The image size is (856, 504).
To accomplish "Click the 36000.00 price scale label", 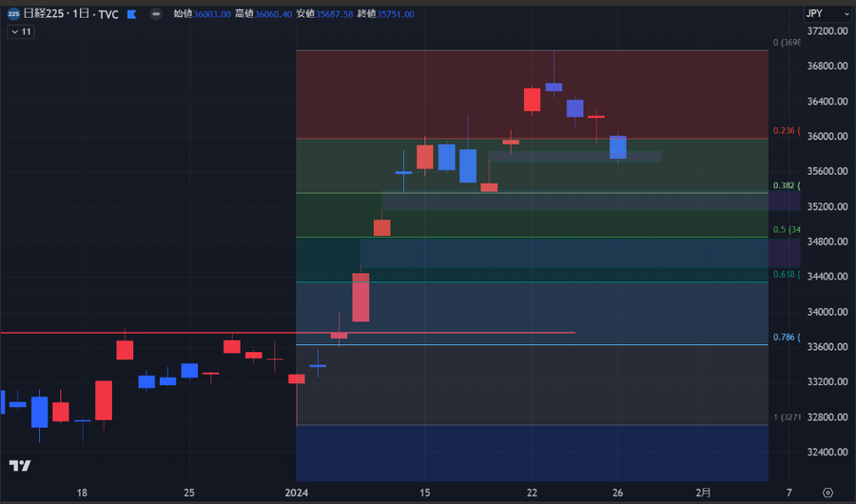I will tap(827, 136).
